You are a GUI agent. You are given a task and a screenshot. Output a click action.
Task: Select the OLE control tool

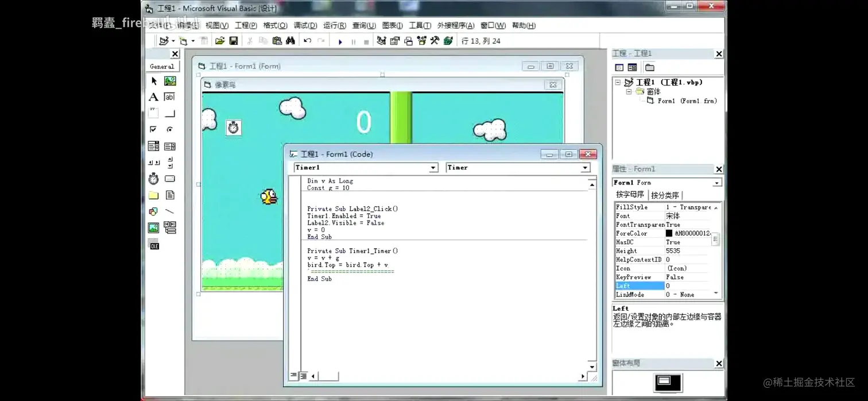tap(154, 245)
